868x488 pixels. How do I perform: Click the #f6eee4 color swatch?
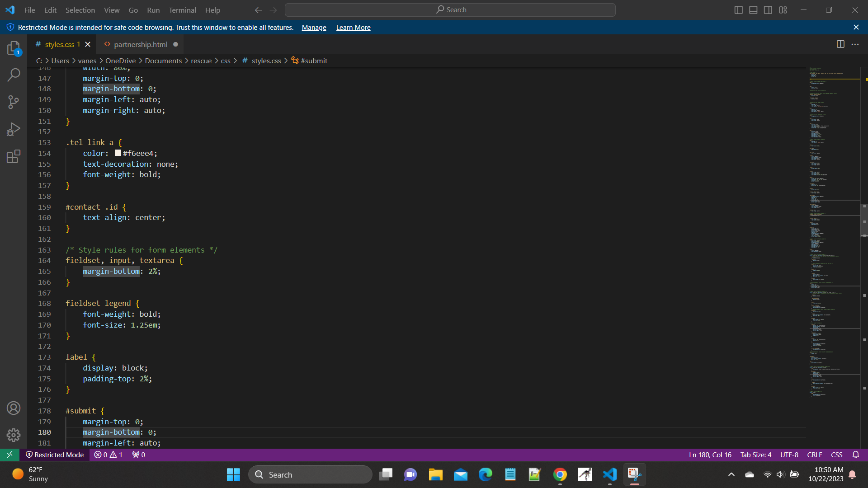118,153
